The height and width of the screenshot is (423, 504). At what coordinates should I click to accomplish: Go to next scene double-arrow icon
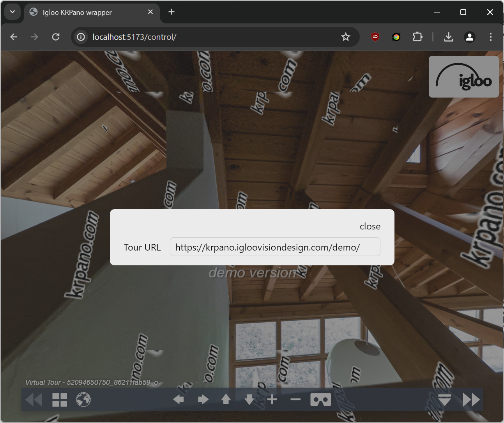(471, 400)
